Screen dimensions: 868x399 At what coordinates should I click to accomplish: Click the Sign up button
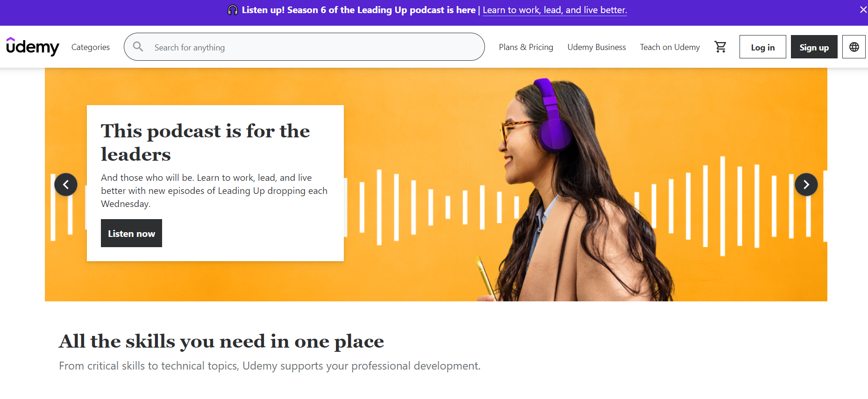pyautogui.click(x=814, y=47)
